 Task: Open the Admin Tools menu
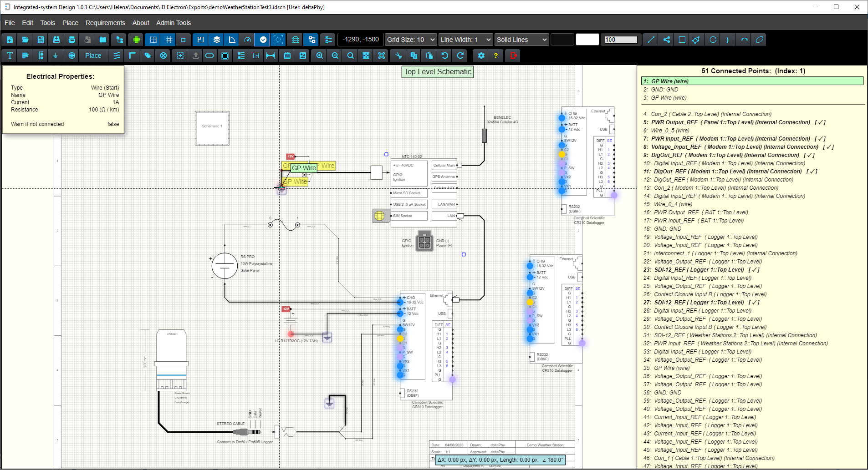point(174,23)
